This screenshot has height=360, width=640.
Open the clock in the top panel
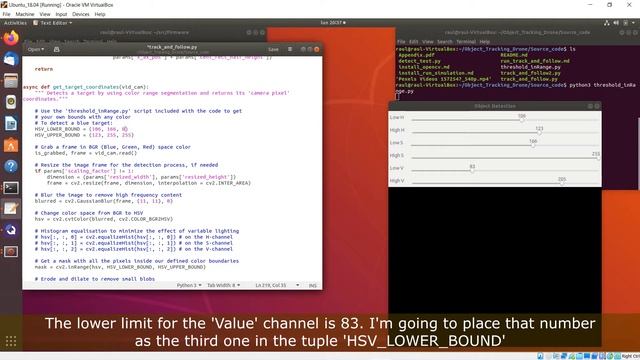[333, 23]
